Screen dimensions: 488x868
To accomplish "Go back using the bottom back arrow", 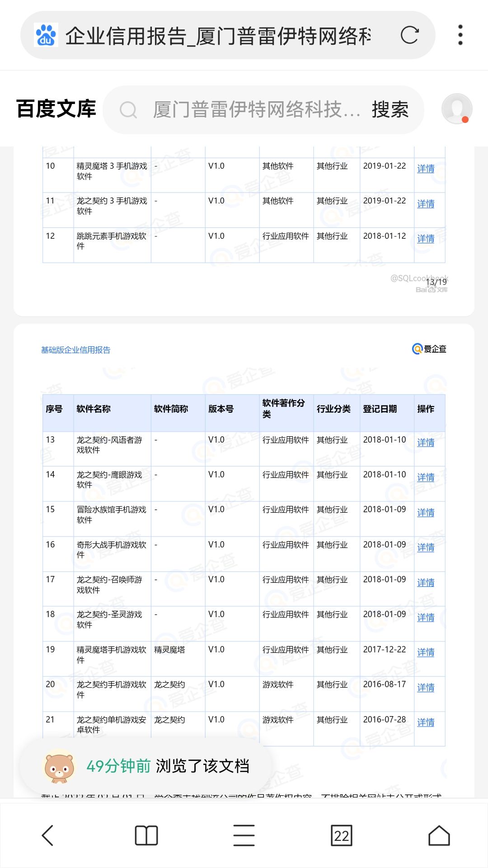I will 47,835.
